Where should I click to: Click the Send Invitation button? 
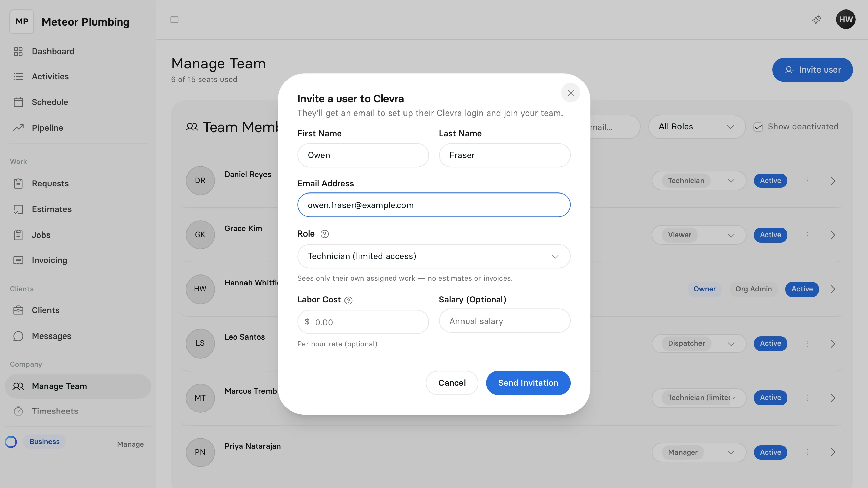tap(528, 383)
